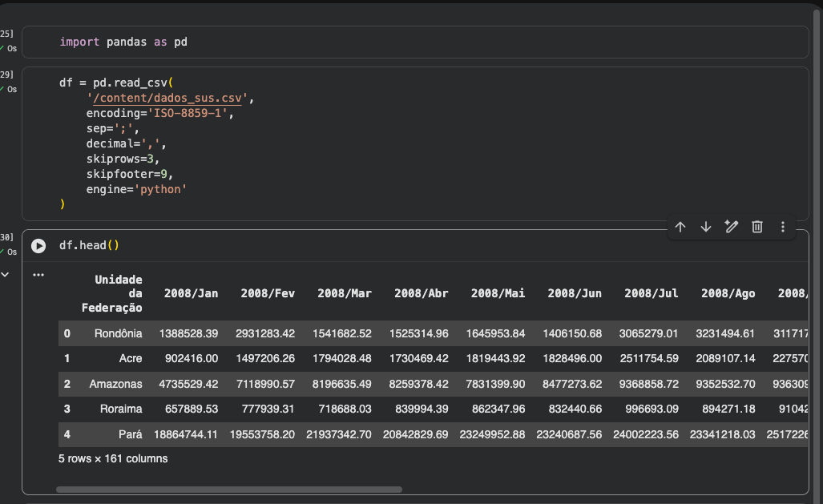Move the selected cell up
Viewport: 823px width, 504px height.
pos(680,227)
